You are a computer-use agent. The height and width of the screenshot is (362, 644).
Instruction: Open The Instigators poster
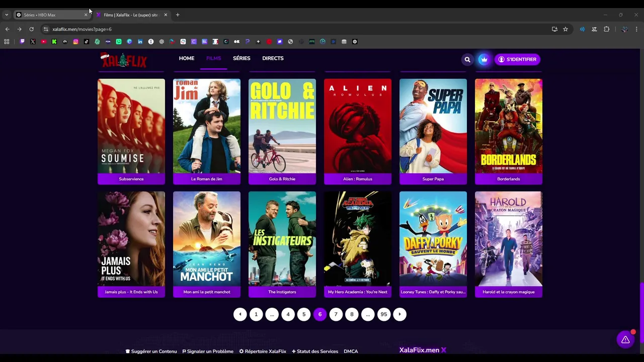pyautogui.click(x=282, y=239)
